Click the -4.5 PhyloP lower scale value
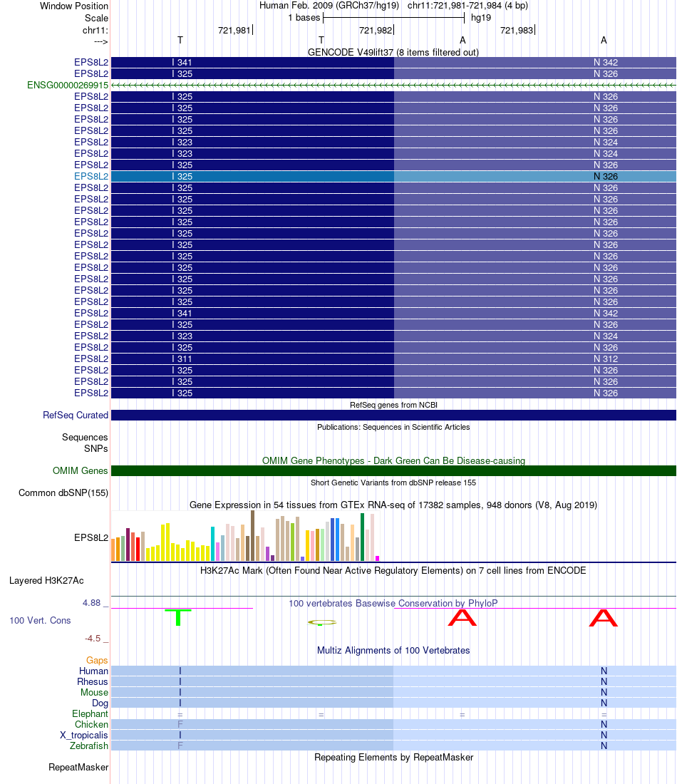This screenshot has height=784, width=677. pos(93,639)
